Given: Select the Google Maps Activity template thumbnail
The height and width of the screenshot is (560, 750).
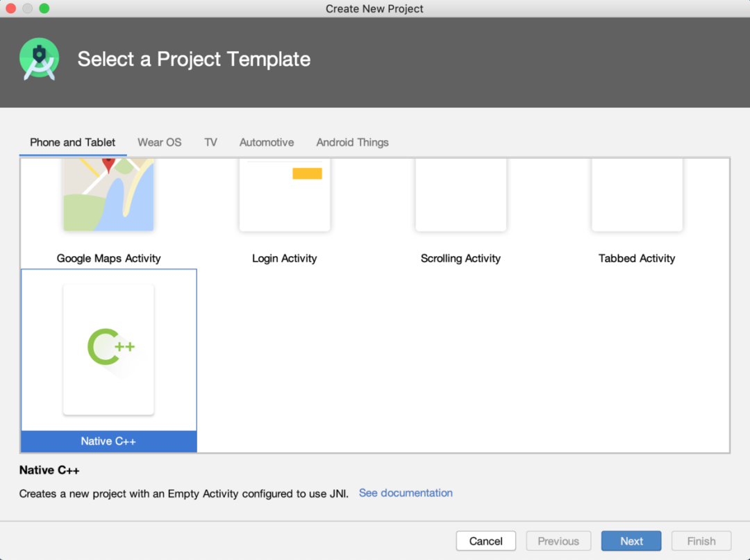Looking at the screenshot, I should click(108, 195).
